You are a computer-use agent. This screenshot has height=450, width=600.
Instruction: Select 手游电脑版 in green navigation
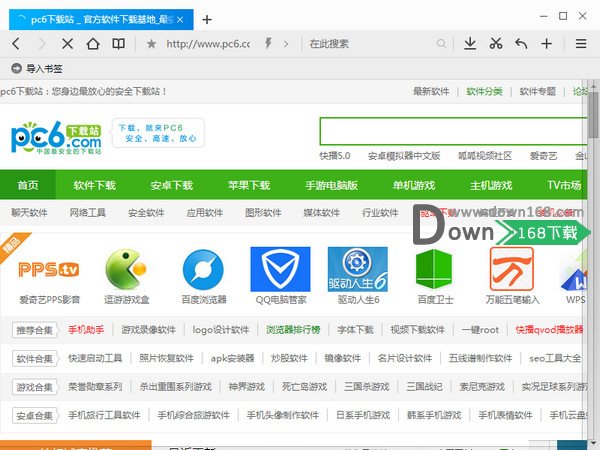tap(331, 186)
